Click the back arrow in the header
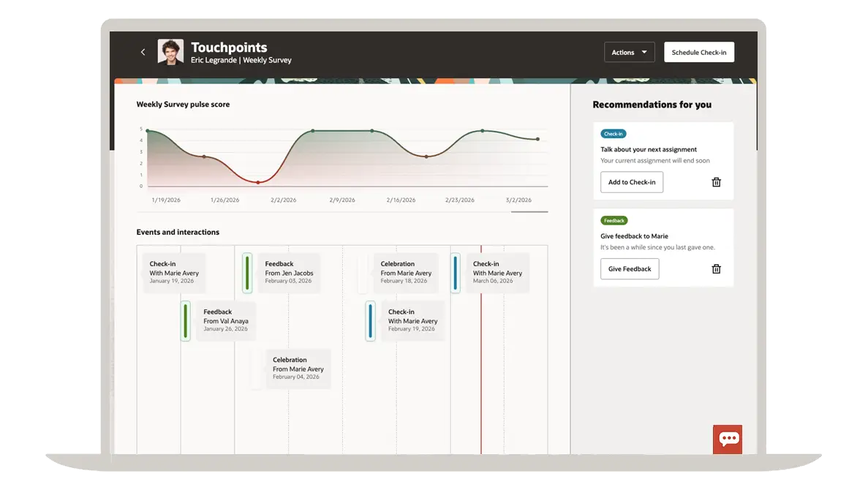868x490 pixels. click(143, 52)
